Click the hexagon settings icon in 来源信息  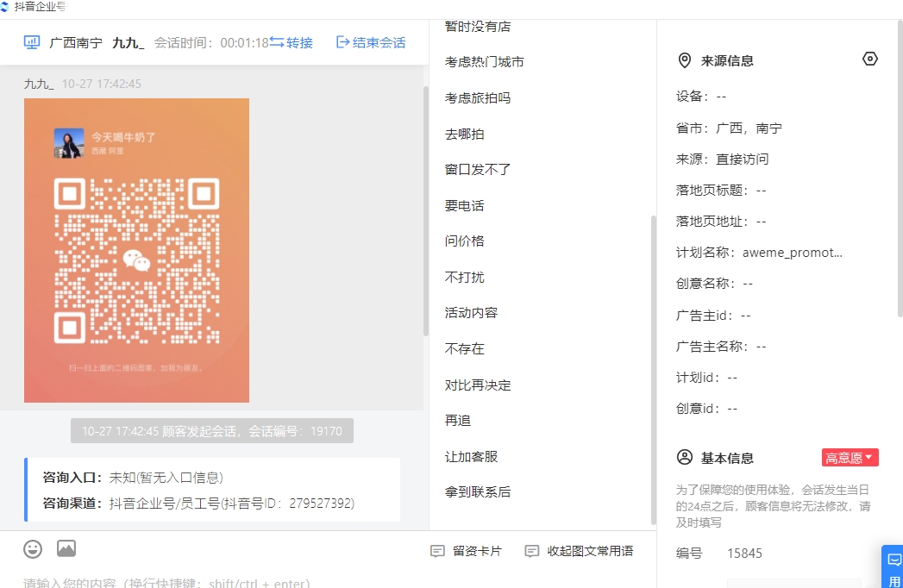(870, 59)
